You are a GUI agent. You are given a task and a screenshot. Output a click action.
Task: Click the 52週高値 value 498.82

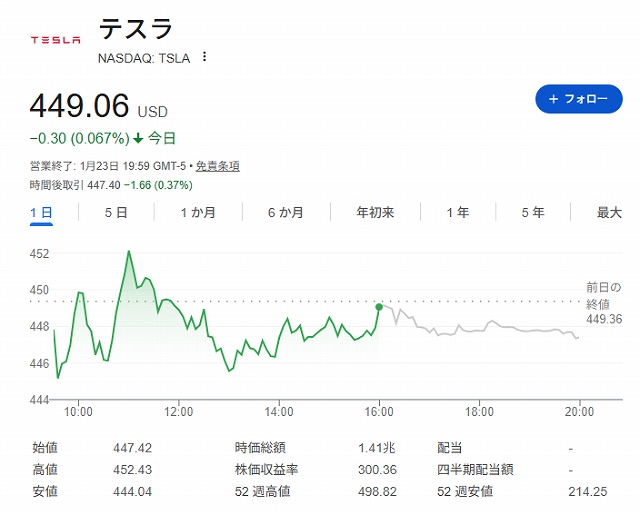(377, 491)
